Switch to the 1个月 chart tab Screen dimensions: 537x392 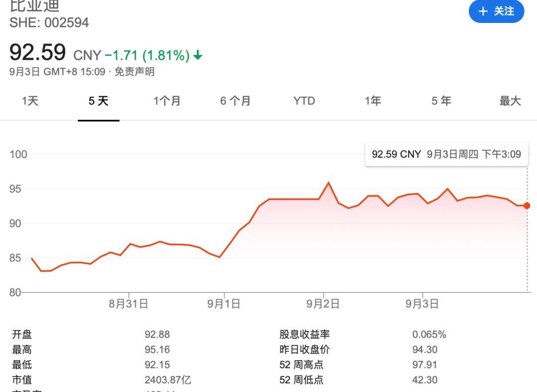point(168,101)
